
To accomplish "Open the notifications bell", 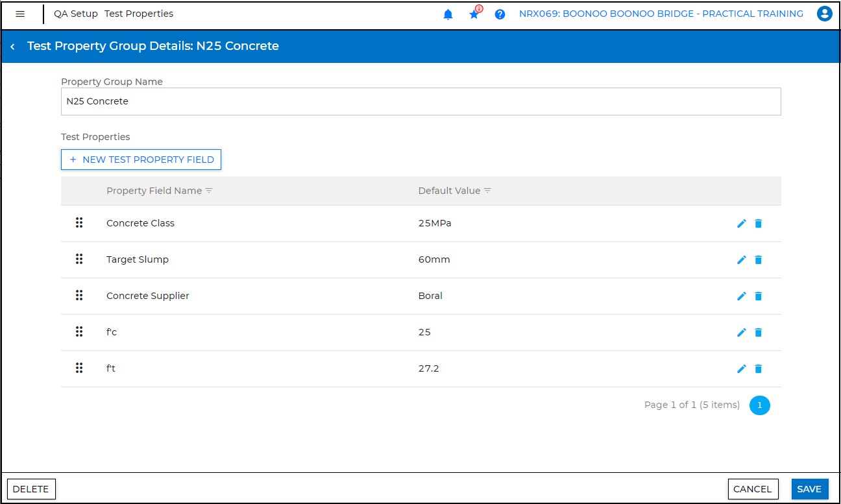I will [448, 14].
